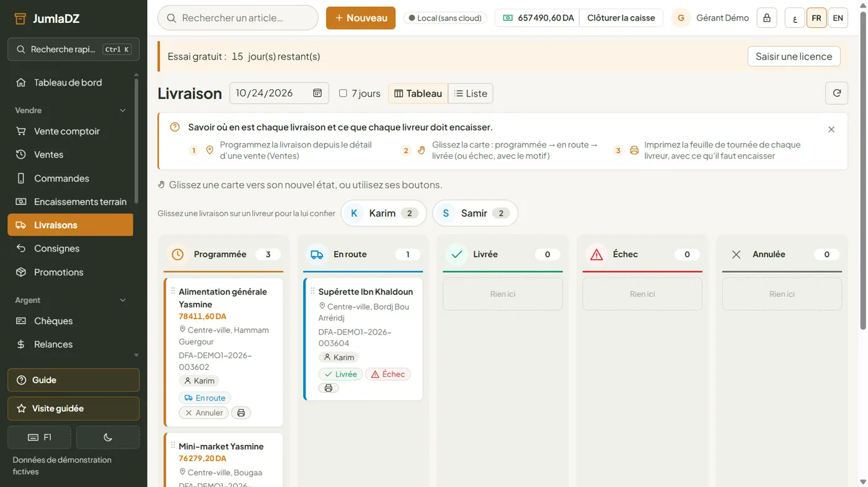
Task: Mark Supérette Ibn Khaldoun as Échec
Action: pyautogui.click(x=388, y=374)
